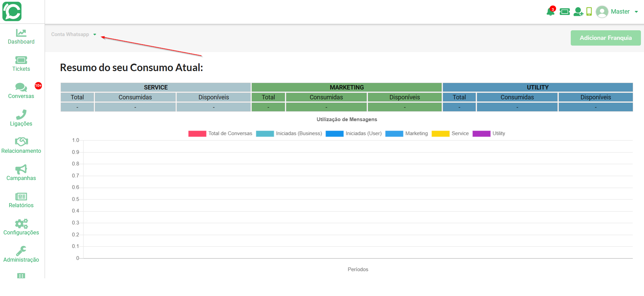Open the Tickets sidebar icon
Screen dimensions: 644x296
click(x=21, y=60)
